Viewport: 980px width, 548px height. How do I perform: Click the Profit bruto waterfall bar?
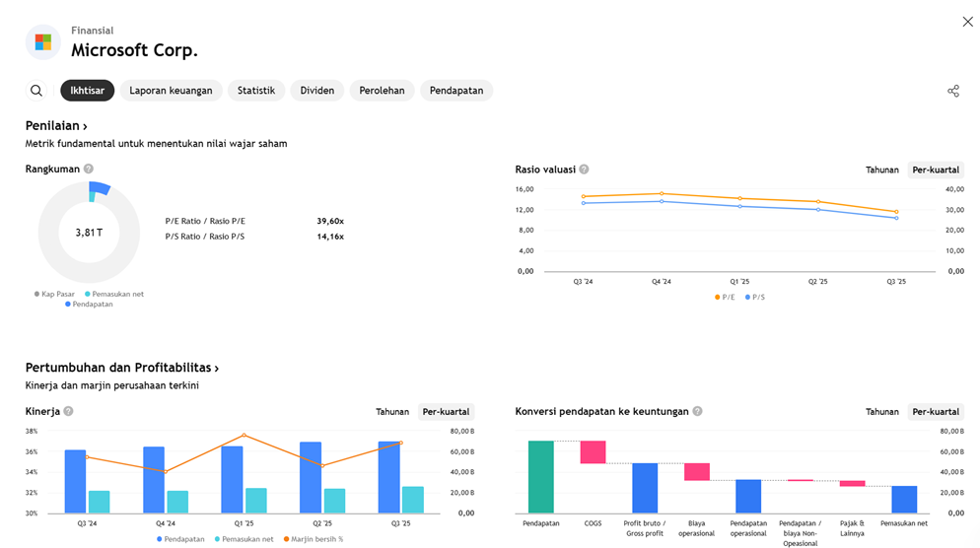pos(645,488)
